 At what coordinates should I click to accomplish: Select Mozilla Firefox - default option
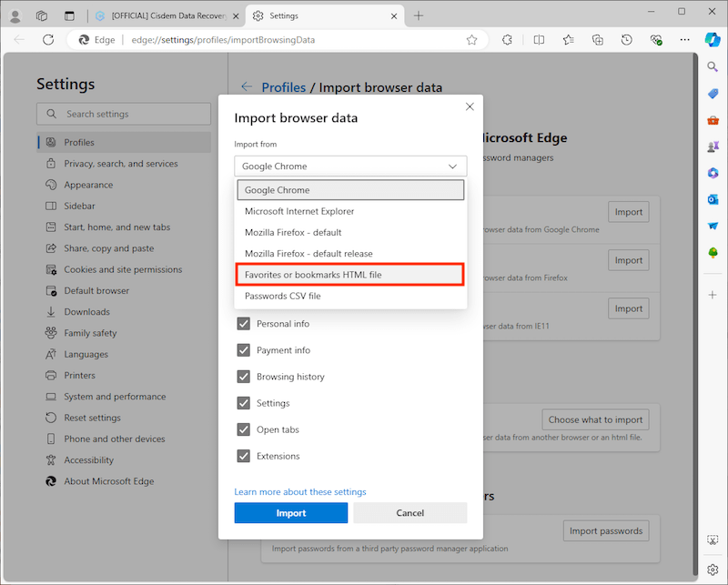350,232
